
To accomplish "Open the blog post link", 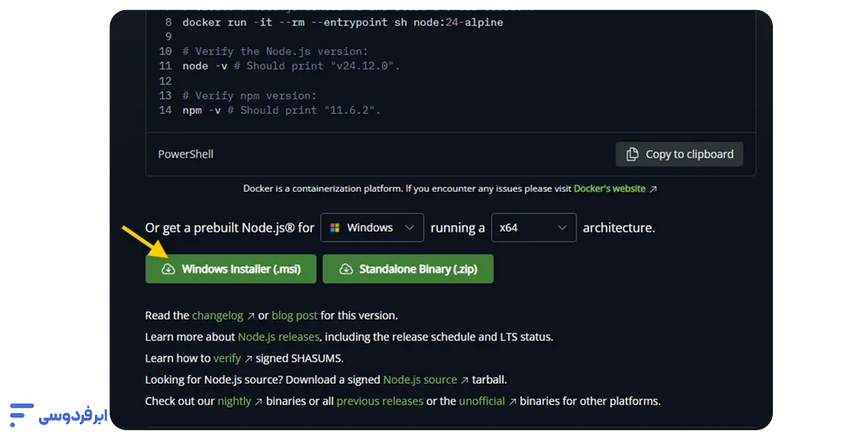I will tap(294, 316).
